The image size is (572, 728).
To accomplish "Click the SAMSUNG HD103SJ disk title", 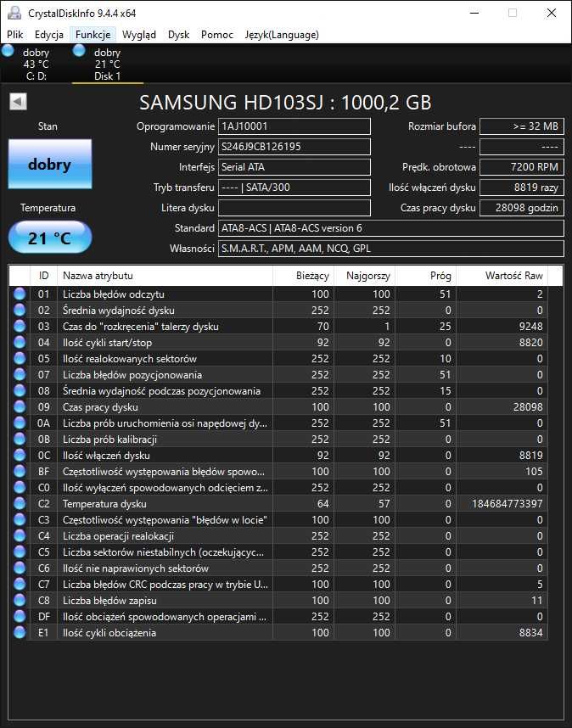I will coord(285,103).
